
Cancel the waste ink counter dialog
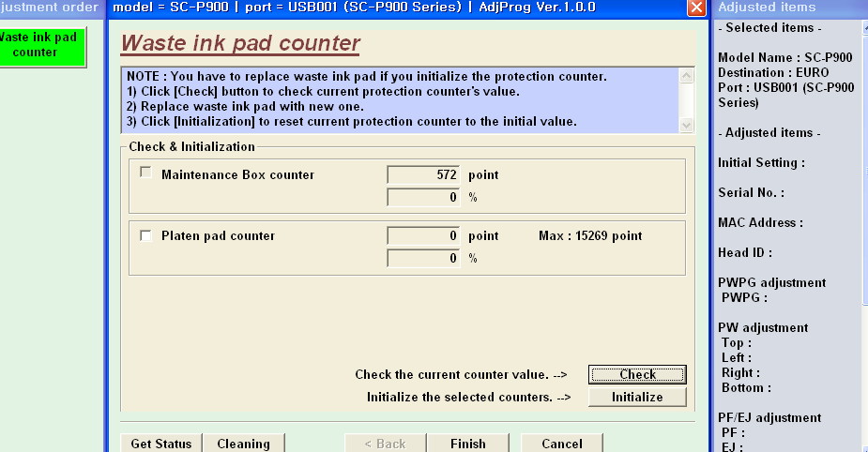pos(561,443)
